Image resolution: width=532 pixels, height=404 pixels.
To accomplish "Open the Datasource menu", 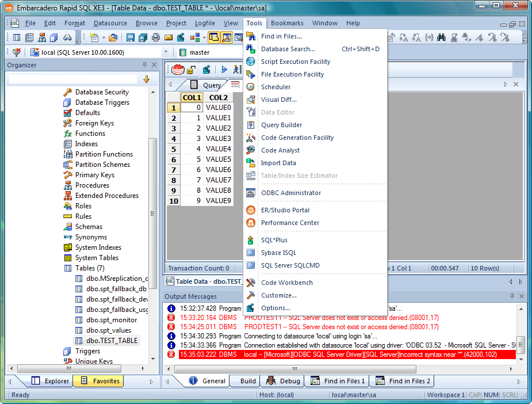I will click(110, 23).
